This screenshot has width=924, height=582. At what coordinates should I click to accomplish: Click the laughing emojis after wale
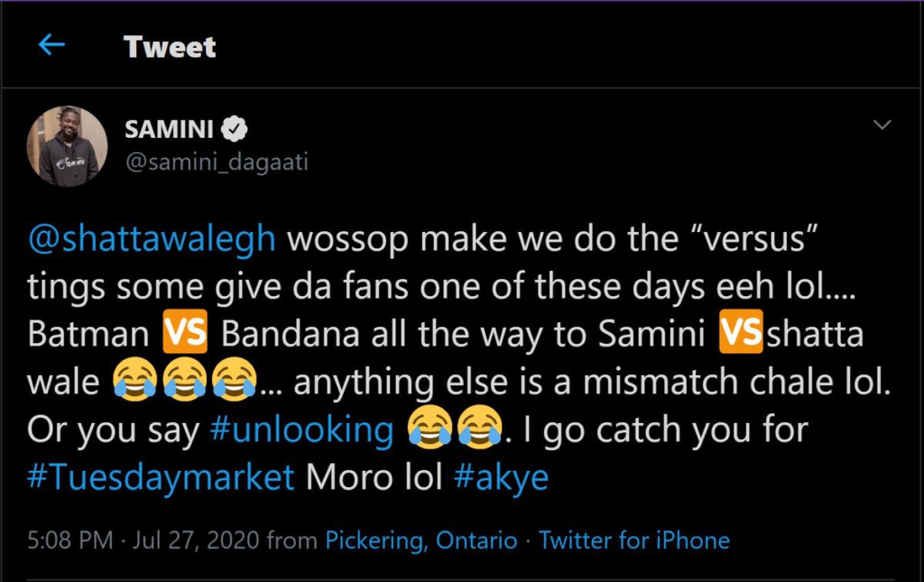[184, 383]
